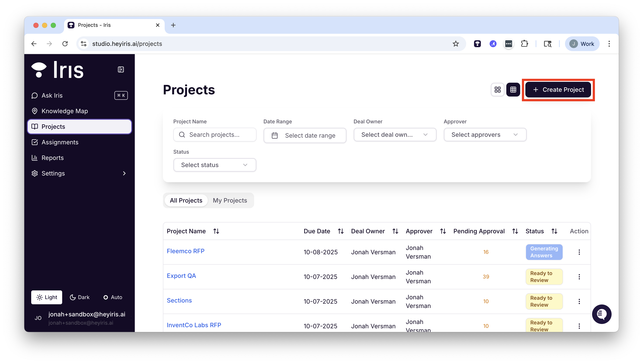Viewport: 643px width, 364px height.
Task: Click the jonah+sandbox@heyiris.ai account name
Action: (x=87, y=314)
